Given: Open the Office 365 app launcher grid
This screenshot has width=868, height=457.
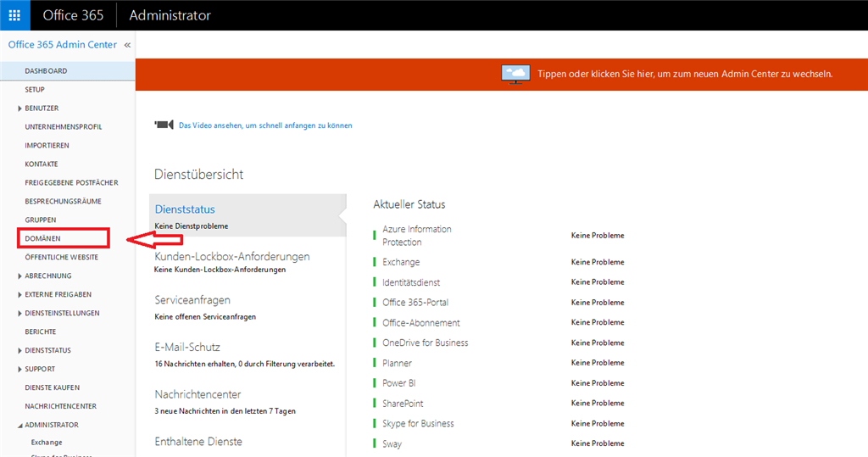Looking at the screenshot, I should click(15, 15).
